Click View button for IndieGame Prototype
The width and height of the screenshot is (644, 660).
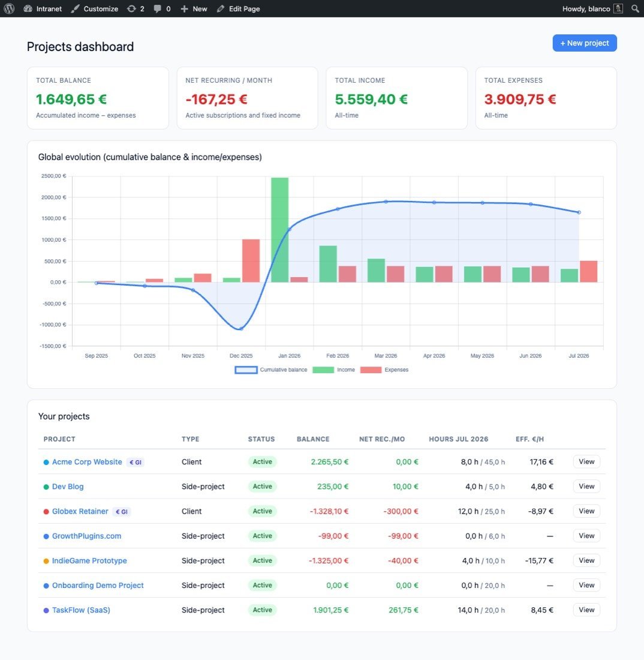586,560
